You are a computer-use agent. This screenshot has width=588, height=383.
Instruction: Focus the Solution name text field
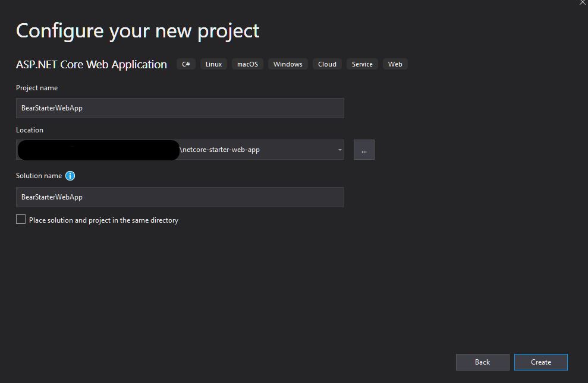click(x=180, y=197)
